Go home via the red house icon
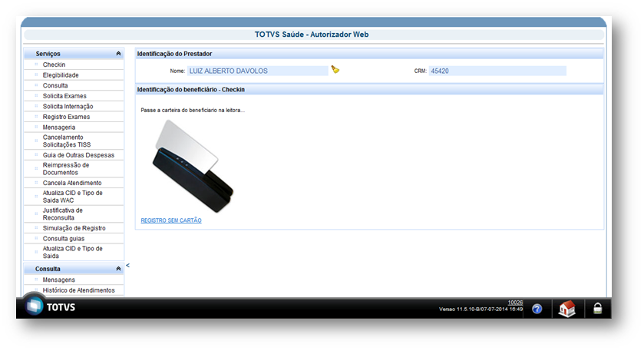 [566, 309]
